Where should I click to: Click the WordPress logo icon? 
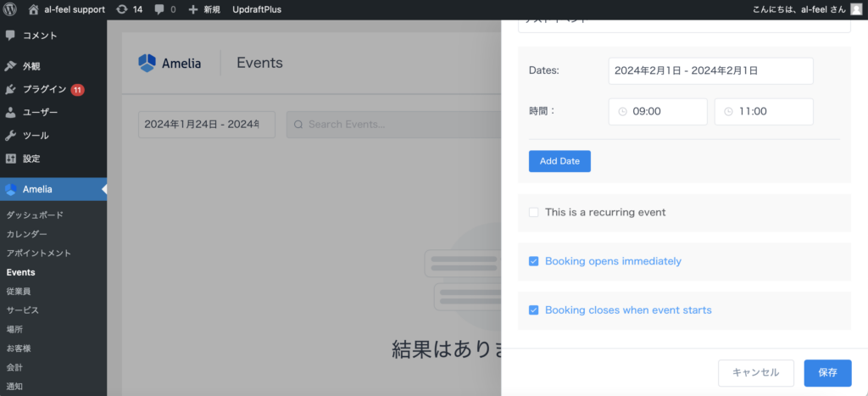tap(10, 9)
